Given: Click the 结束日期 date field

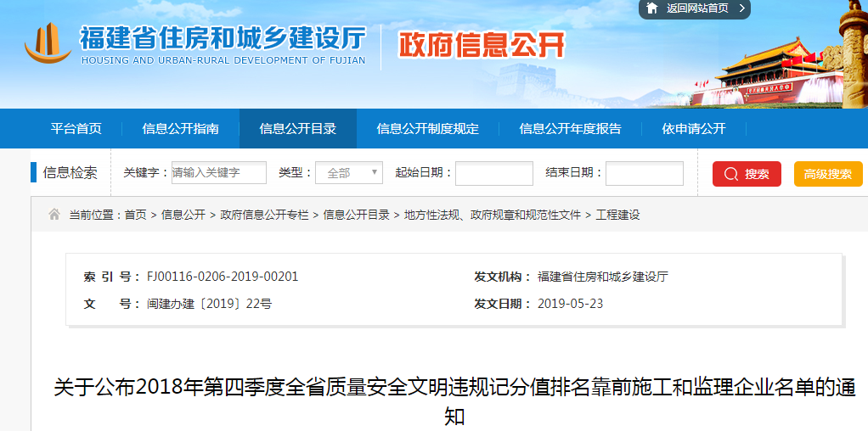Looking at the screenshot, I should pos(644,173).
